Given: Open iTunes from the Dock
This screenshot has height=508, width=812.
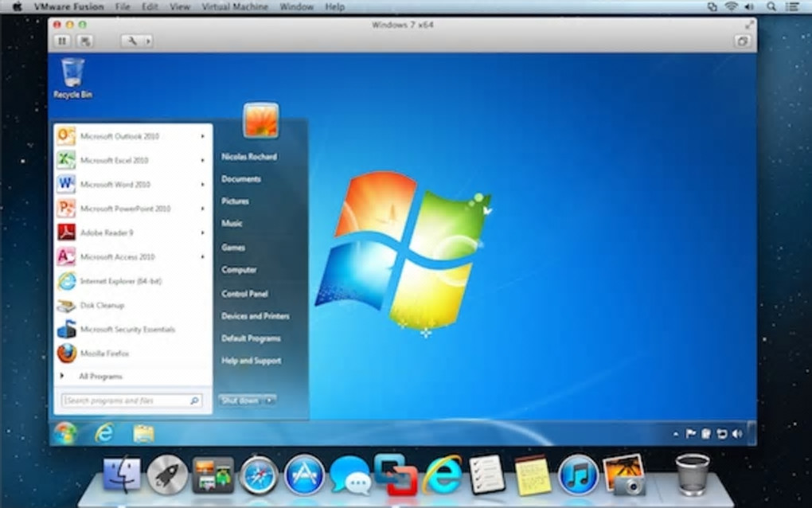Looking at the screenshot, I should [x=578, y=475].
